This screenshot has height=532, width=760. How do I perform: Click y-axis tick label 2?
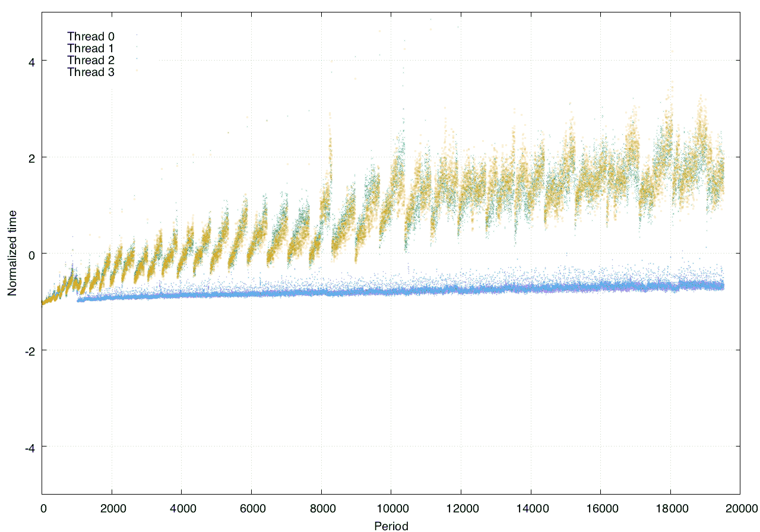point(31,157)
